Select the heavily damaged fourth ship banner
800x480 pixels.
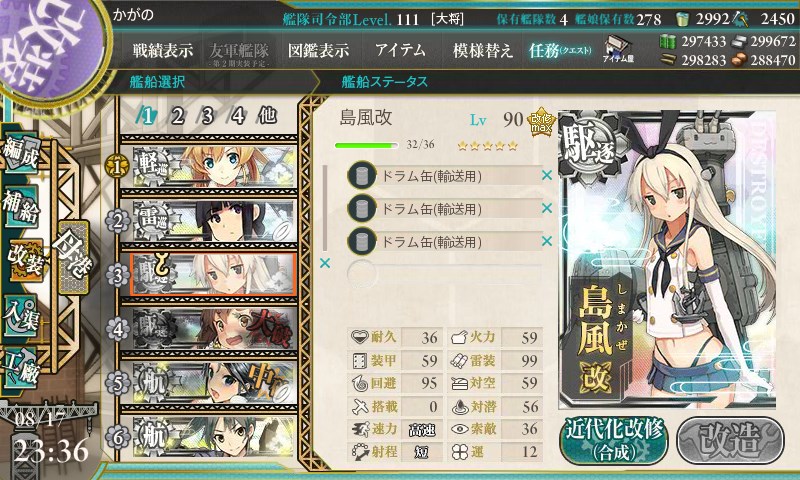[x=213, y=329]
